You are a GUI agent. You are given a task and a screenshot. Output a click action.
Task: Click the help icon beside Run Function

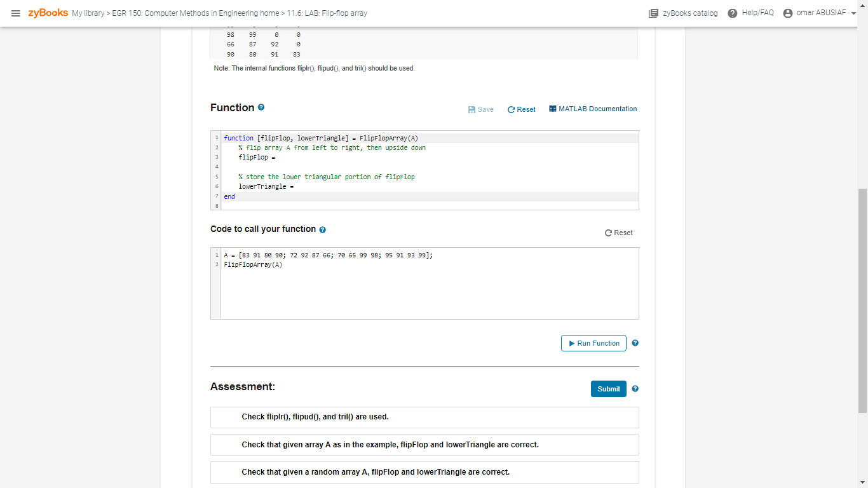pos(635,342)
